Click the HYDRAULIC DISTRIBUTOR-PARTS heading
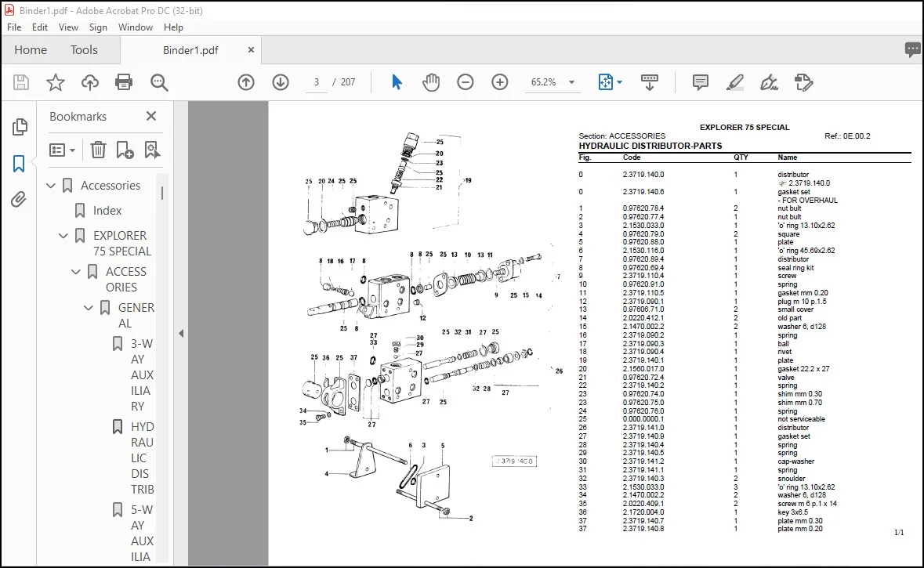Image resolution: width=924 pixels, height=568 pixels. (650, 146)
